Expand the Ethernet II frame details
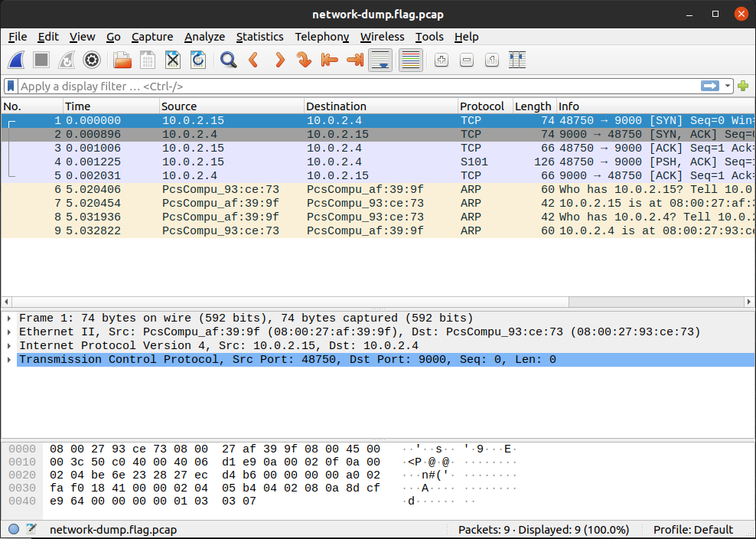756x539 pixels. (x=8, y=332)
